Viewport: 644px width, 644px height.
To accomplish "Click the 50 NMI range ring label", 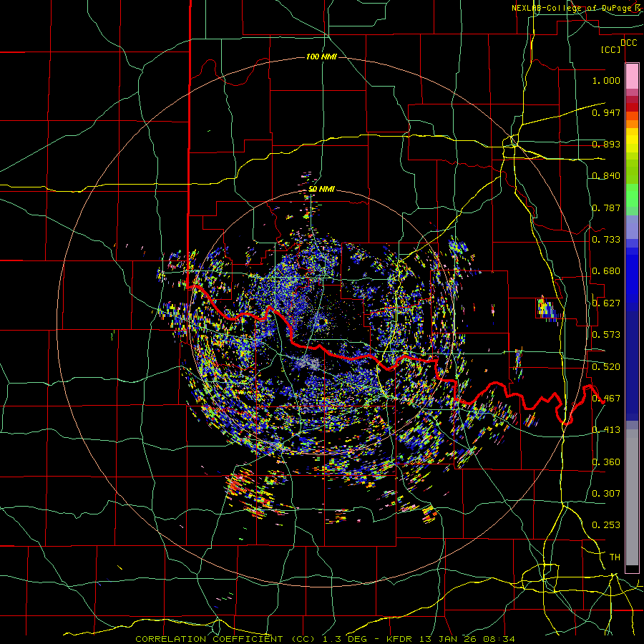I will [x=321, y=189].
